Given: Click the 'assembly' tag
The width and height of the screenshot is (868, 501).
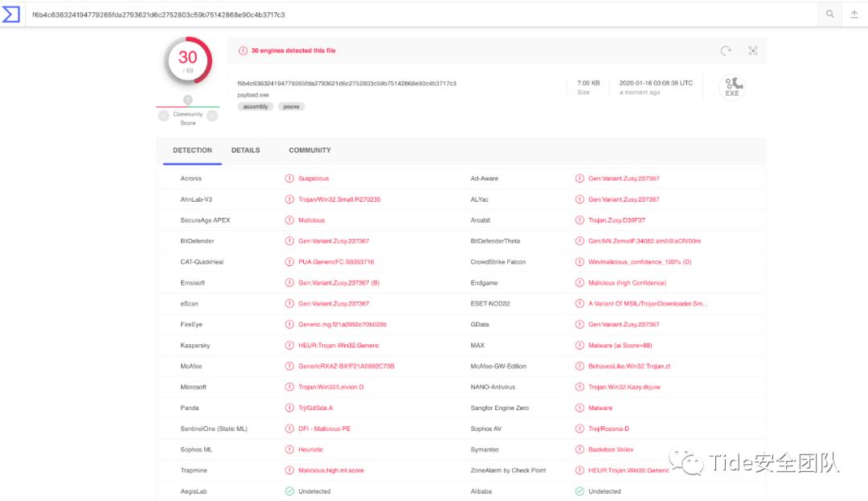Looking at the screenshot, I should (256, 106).
